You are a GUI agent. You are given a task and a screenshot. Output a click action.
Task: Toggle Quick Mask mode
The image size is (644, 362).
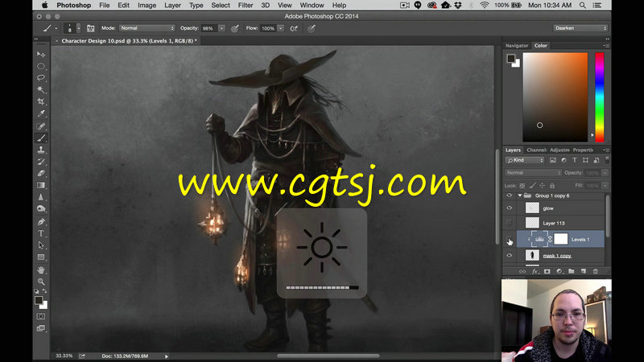point(41,316)
